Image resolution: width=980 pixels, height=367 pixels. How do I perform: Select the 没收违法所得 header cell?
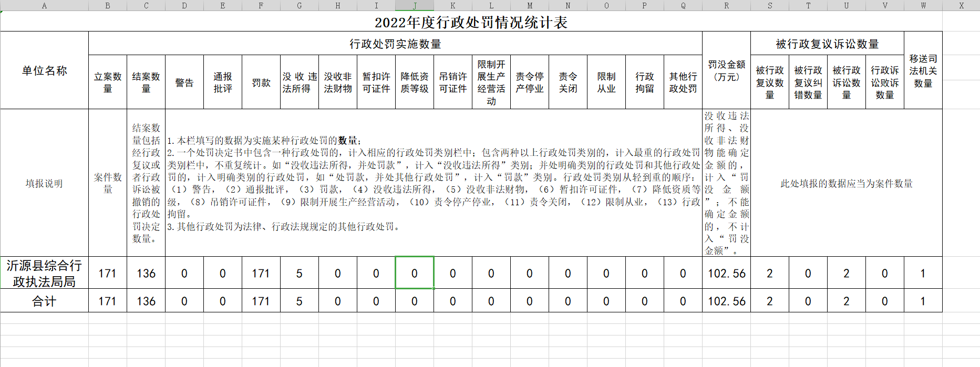tap(300, 82)
